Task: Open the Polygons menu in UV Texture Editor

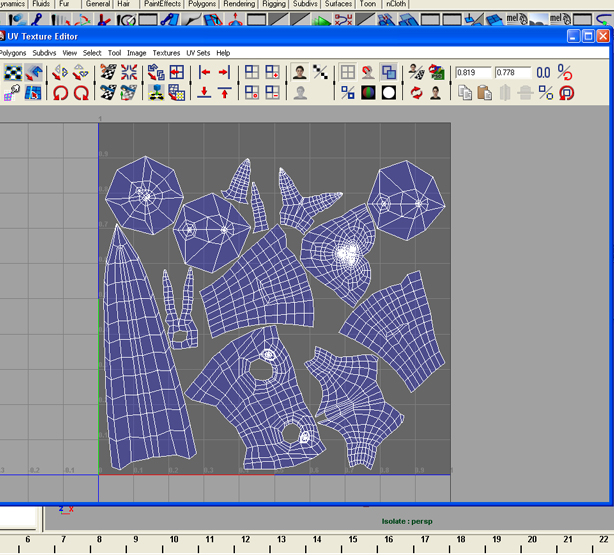Action: pyautogui.click(x=13, y=53)
